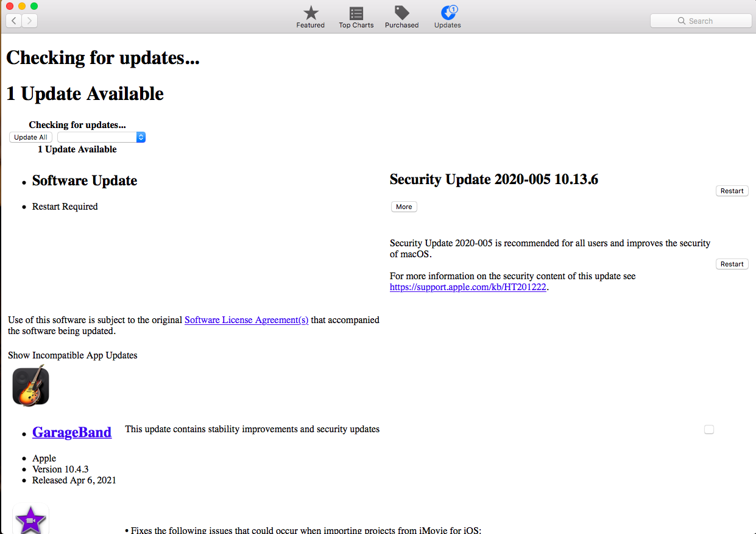Go back with the left arrow

(x=13, y=21)
